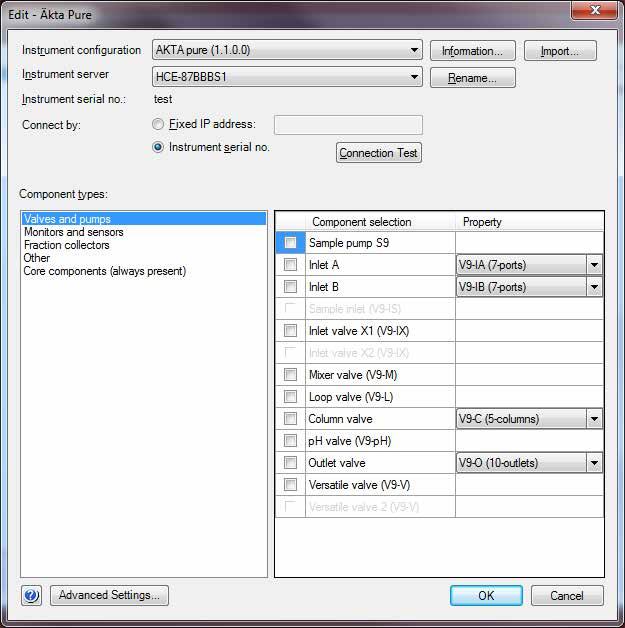
Task: Select the Fixed IP address radio button
Action: (x=158, y=124)
